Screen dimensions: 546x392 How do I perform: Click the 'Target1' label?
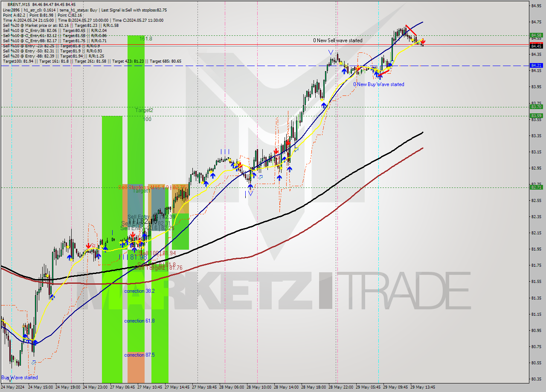(x=141, y=191)
